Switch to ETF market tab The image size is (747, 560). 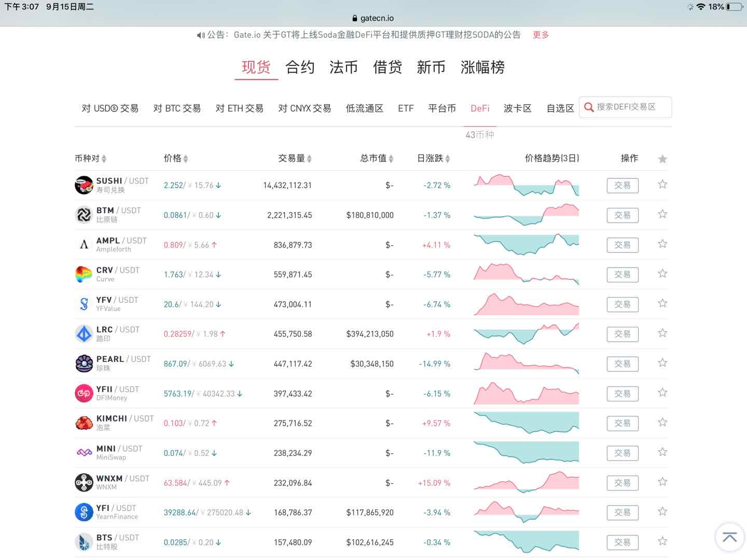click(406, 108)
